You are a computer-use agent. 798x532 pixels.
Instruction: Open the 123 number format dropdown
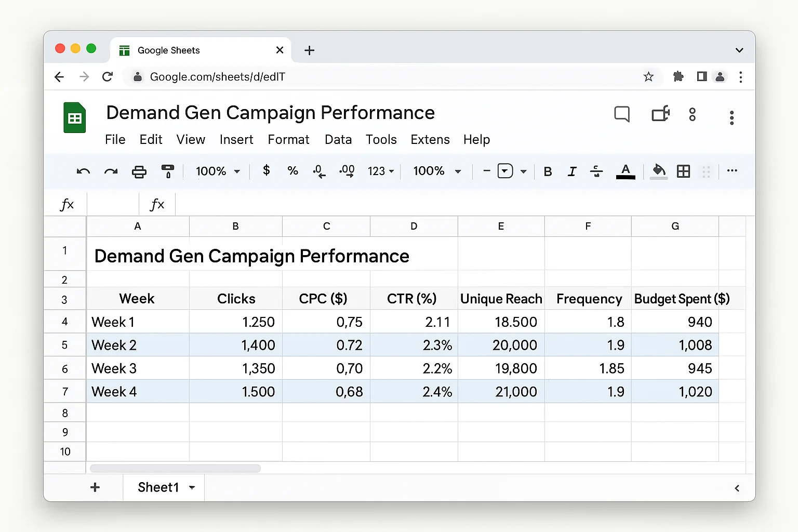(x=381, y=171)
